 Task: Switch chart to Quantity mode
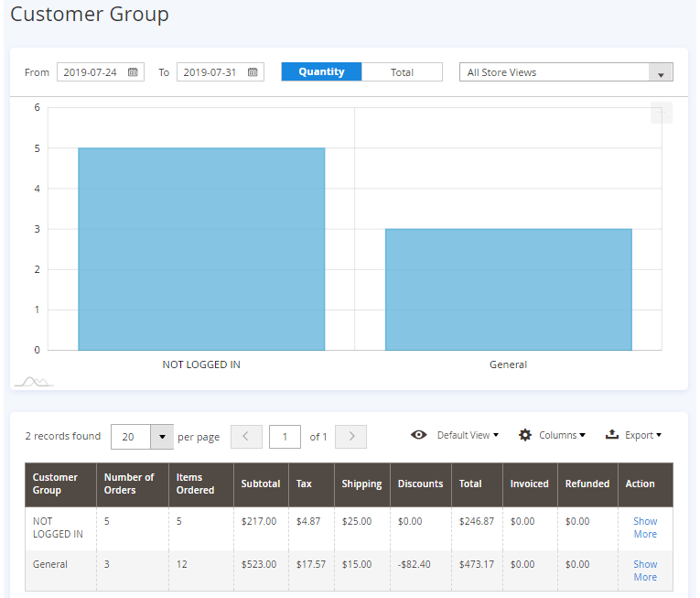pyautogui.click(x=321, y=72)
